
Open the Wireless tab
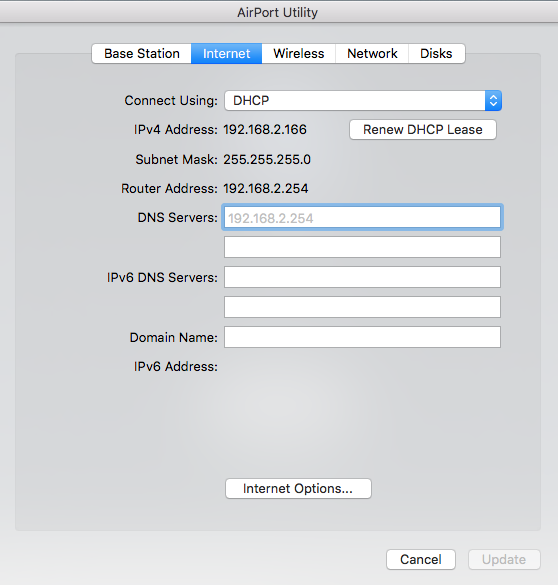(x=298, y=54)
